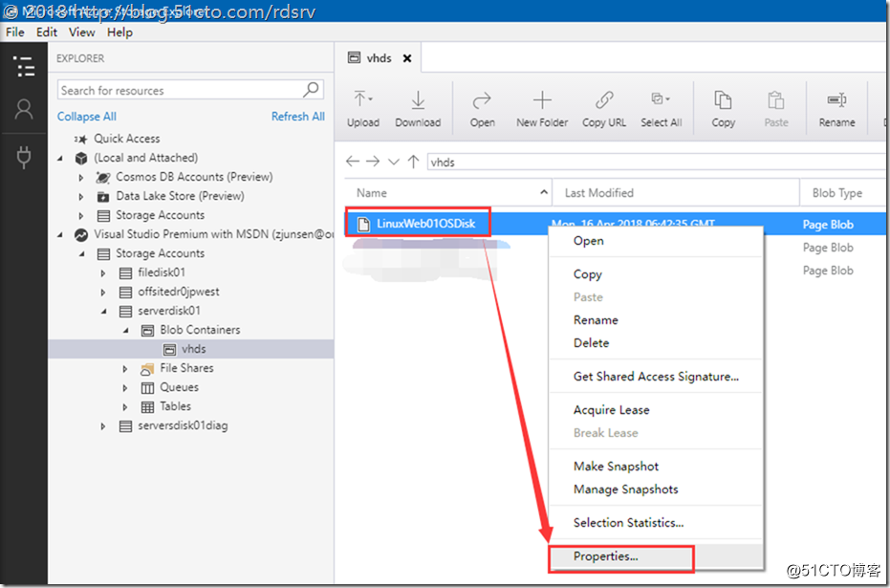
Task: Open the path history down chevron
Action: (x=393, y=162)
